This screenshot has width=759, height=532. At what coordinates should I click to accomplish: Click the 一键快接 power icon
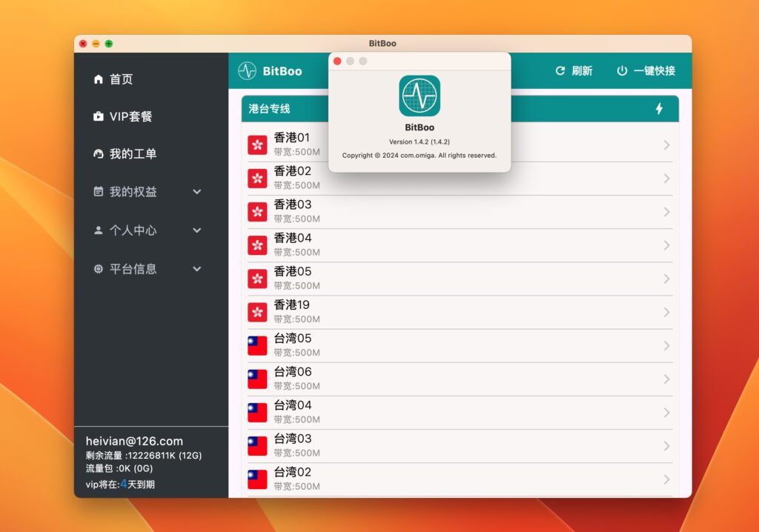click(621, 70)
